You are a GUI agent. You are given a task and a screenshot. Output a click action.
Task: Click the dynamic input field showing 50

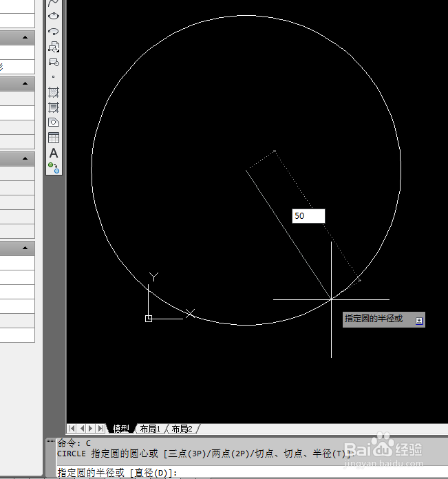(x=308, y=216)
